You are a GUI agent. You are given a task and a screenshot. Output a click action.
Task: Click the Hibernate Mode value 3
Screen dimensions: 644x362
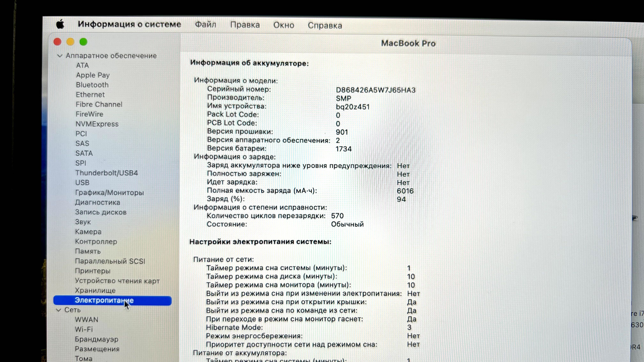409,328
